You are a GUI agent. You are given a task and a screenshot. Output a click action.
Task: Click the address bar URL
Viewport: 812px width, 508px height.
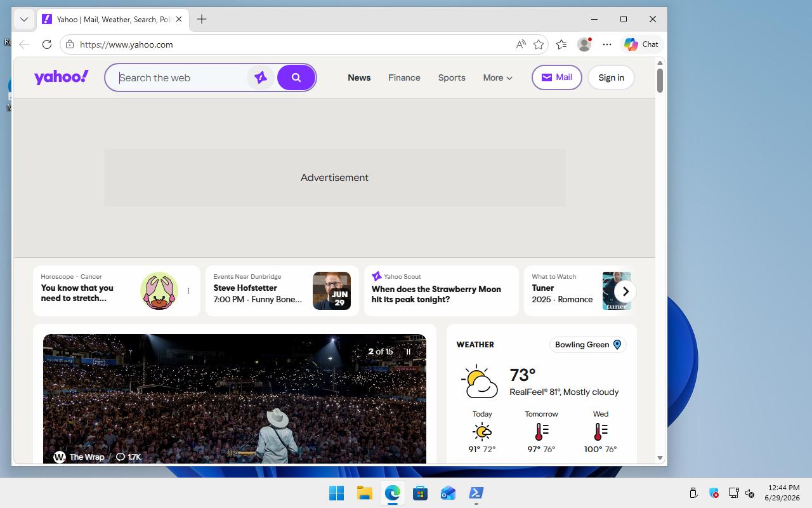coord(126,44)
